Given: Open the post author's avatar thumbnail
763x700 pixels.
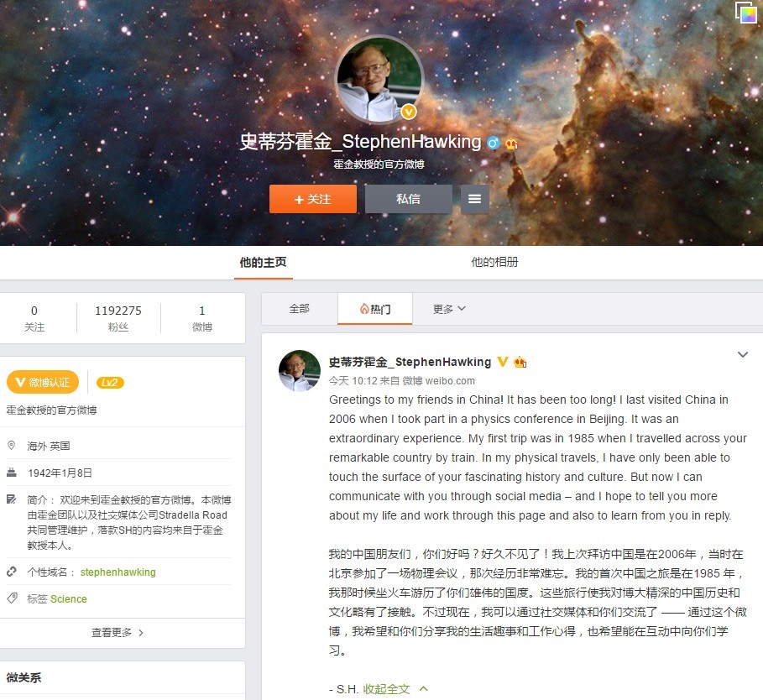Looking at the screenshot, I should tap(300, 371).
